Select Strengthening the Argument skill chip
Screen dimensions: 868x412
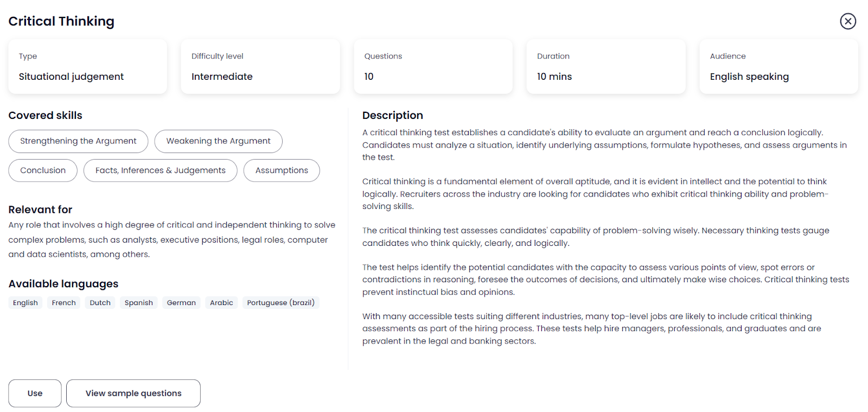[78, 141]
